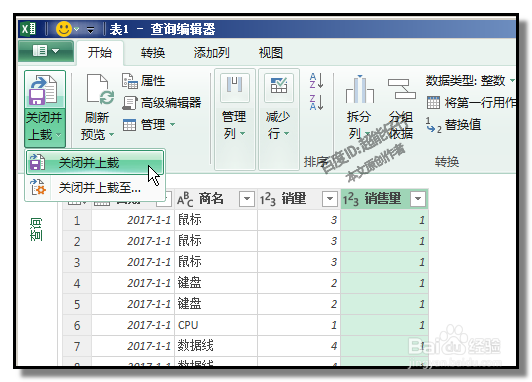532x382 pixels.
Task: Switch to the 转换 tab
Action: tap(153, 53)
